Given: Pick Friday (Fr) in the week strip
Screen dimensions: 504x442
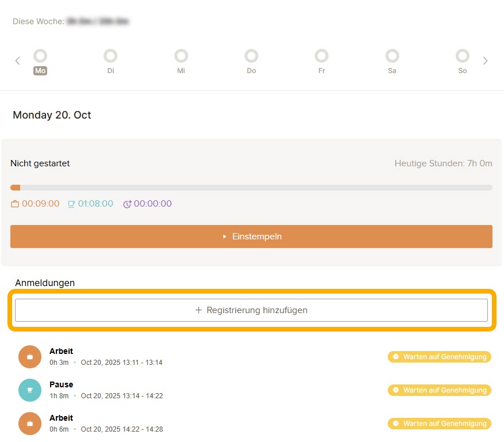Looking at the screenshot, I should point(322,56).
